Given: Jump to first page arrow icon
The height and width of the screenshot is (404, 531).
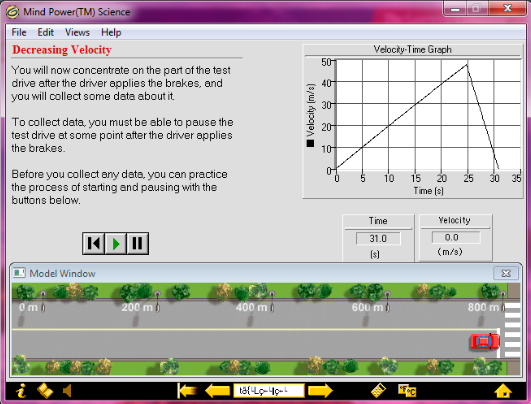Looking at the screenshot, I should pyautogui.click(x=187, y=391).
